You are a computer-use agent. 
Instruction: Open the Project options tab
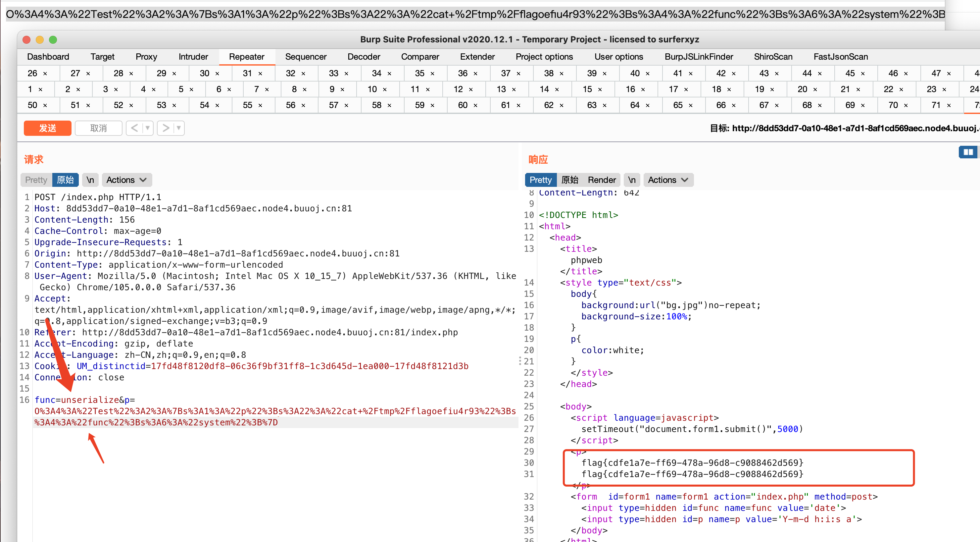click(x=544, y=57)
